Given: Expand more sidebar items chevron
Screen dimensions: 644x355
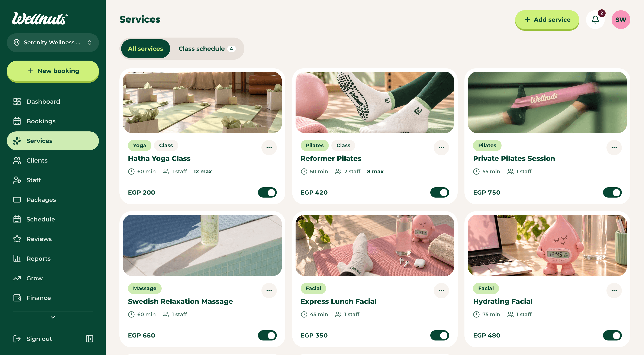Looking at the screenshot, I should (x=53, y=317).
